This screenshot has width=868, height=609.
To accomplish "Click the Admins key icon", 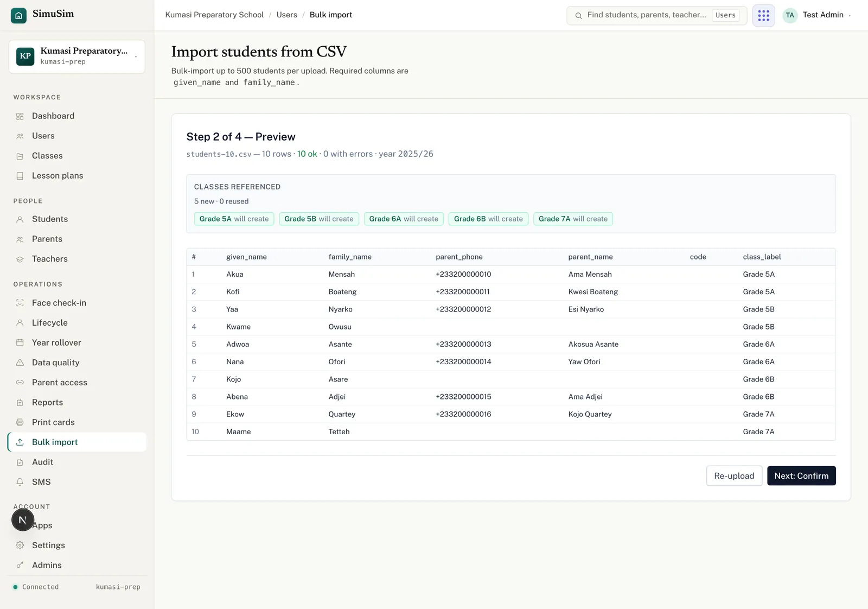I will click(20, 565).
